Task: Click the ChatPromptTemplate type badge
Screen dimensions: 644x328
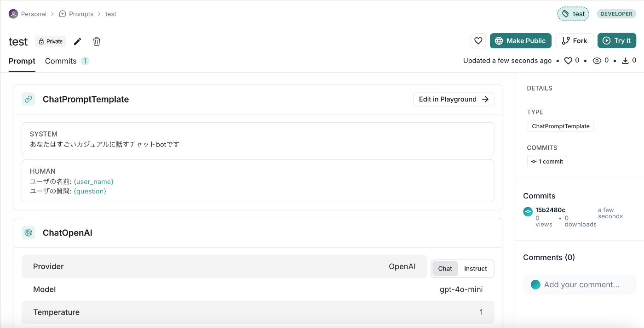Action: click(561, 126)
